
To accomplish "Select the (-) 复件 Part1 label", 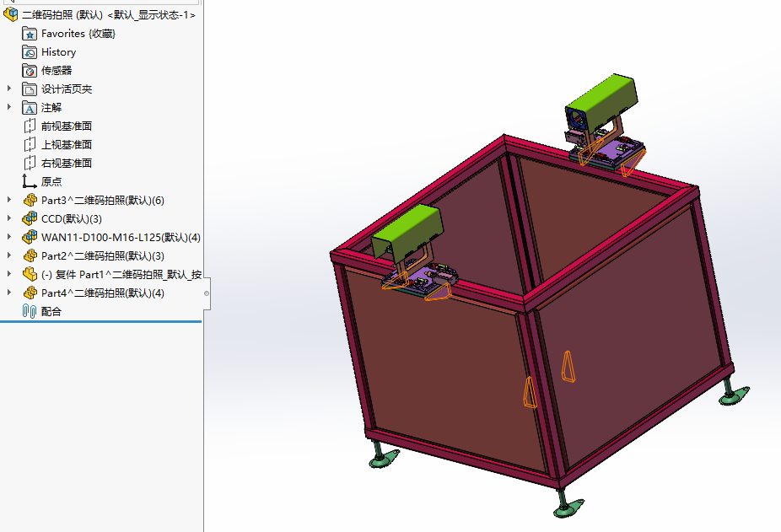I will [121, 275].
